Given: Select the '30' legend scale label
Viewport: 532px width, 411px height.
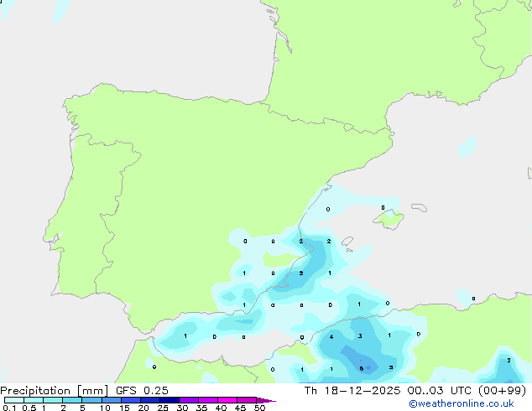Looking at the screenshot, I should [x=182, y=408].
